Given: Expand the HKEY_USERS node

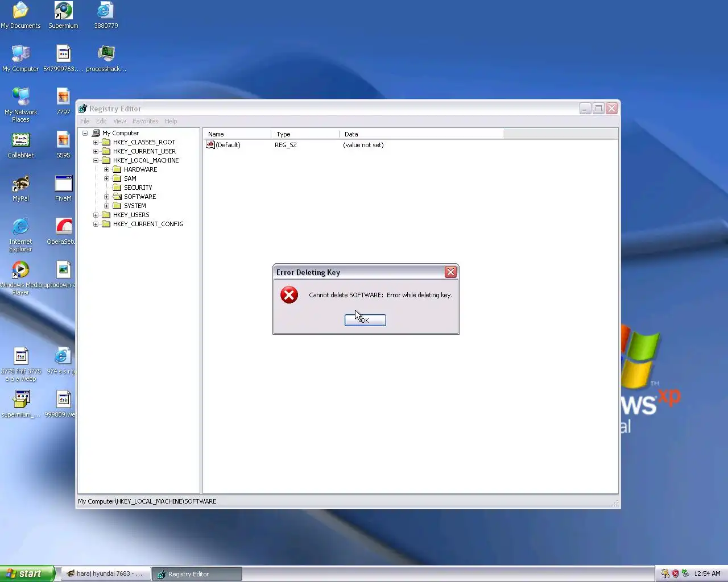Looking at the screenshot, I should (96, 215).
